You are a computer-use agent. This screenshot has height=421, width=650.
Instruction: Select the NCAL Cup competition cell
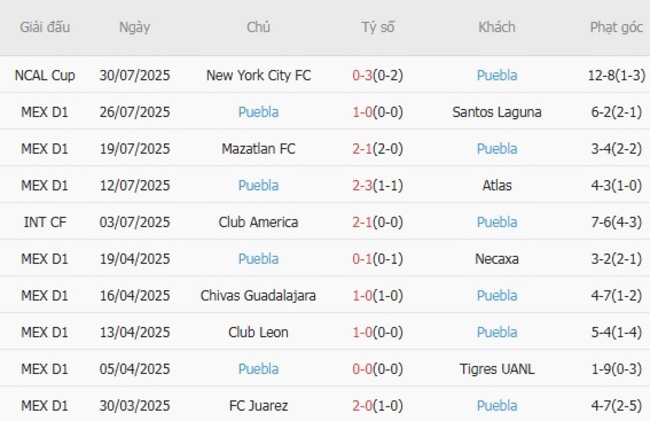(45, 75)
